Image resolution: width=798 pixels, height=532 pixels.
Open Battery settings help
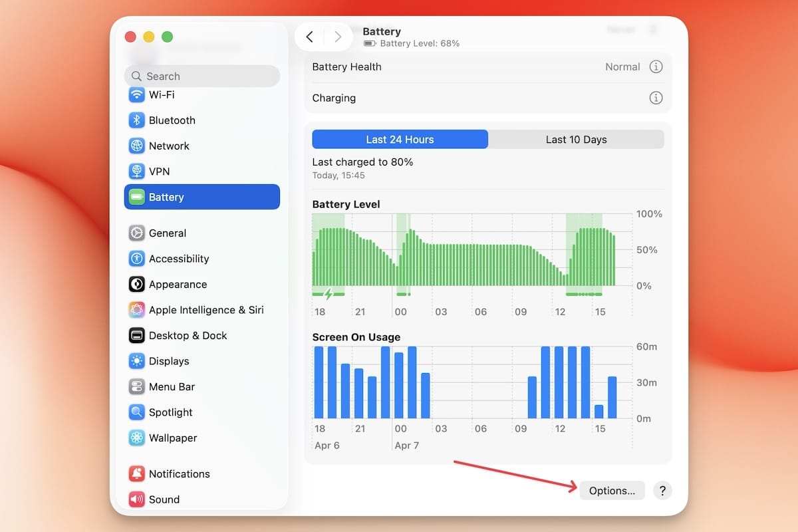click(x=662, y=491)
